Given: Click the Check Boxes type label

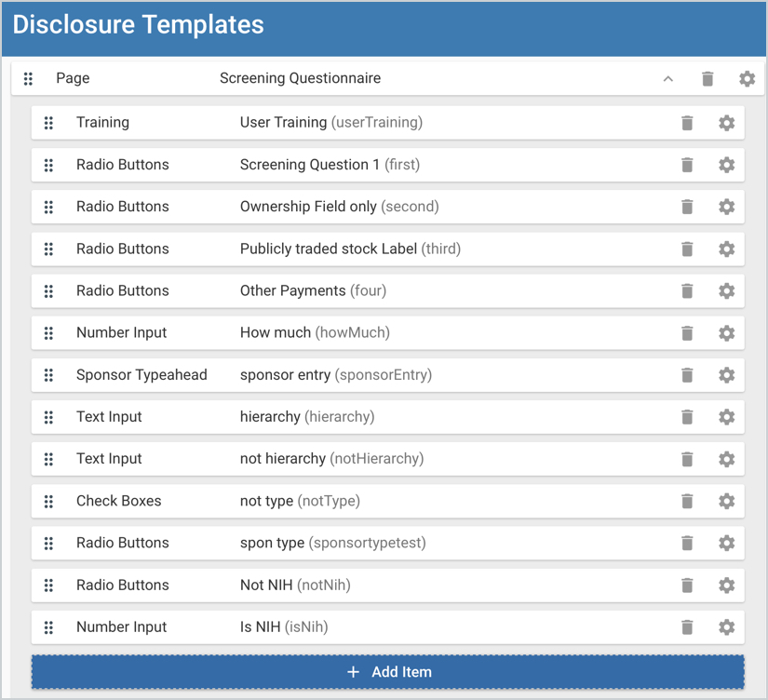Looking at the screenshot, I should 118,501.
